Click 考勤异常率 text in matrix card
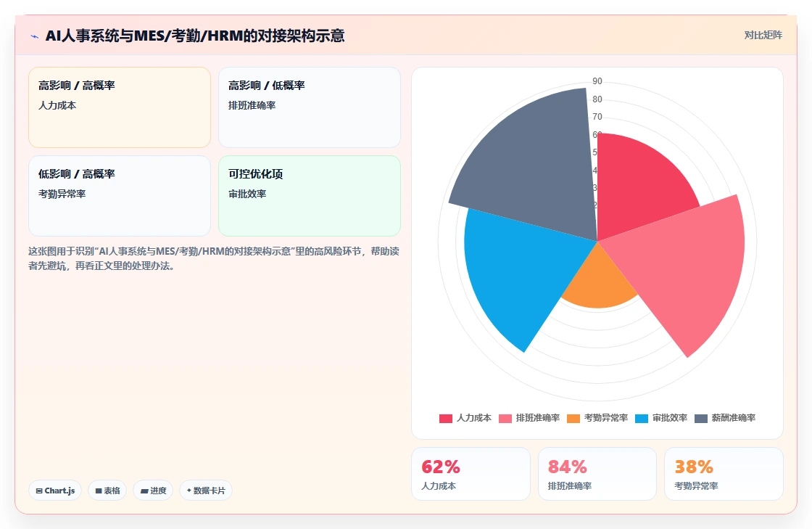This screenshot has height=529, width=812. coord(62,194)
